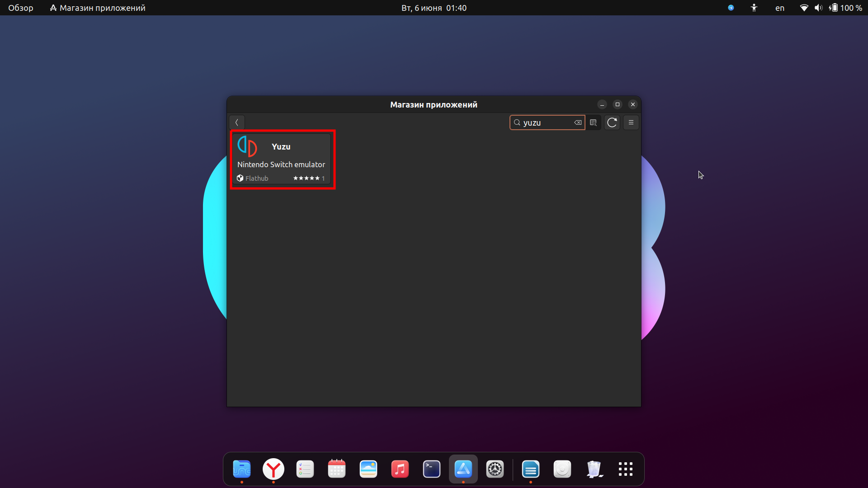Open Магазин приложений app menu in top bar
This screenshot has width=868, height=488.
click(98, 8)
